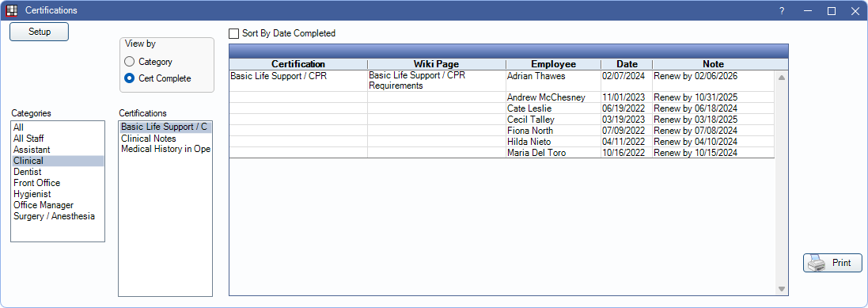Select the Cert Complete radio button
This screenshot has height=308, width=868.
pos(129,78)
